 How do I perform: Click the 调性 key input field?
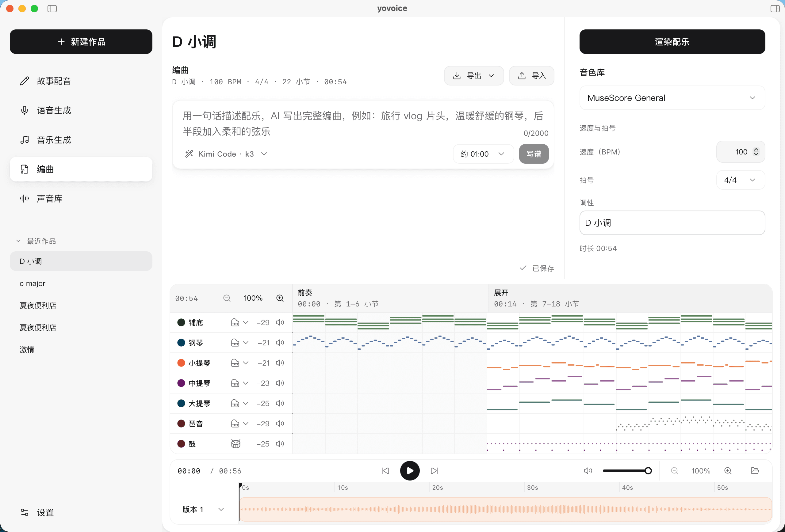[x=672, y=223]
